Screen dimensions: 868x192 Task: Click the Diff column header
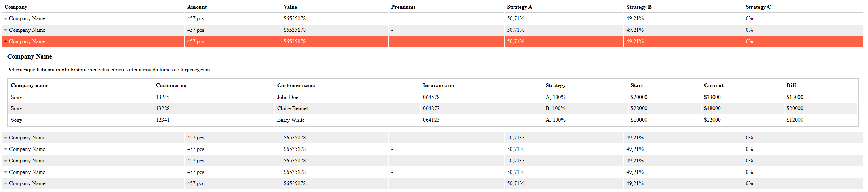[x=791, y=85]
